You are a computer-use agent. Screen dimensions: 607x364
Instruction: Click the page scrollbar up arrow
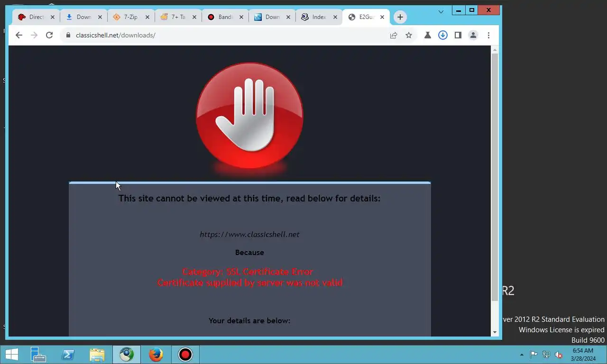click(495, 49)
